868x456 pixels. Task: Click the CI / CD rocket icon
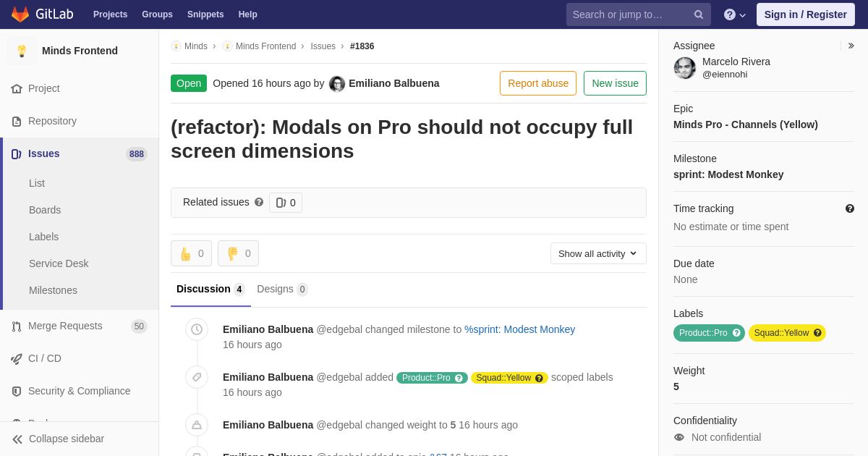click(x=17, y=358)
